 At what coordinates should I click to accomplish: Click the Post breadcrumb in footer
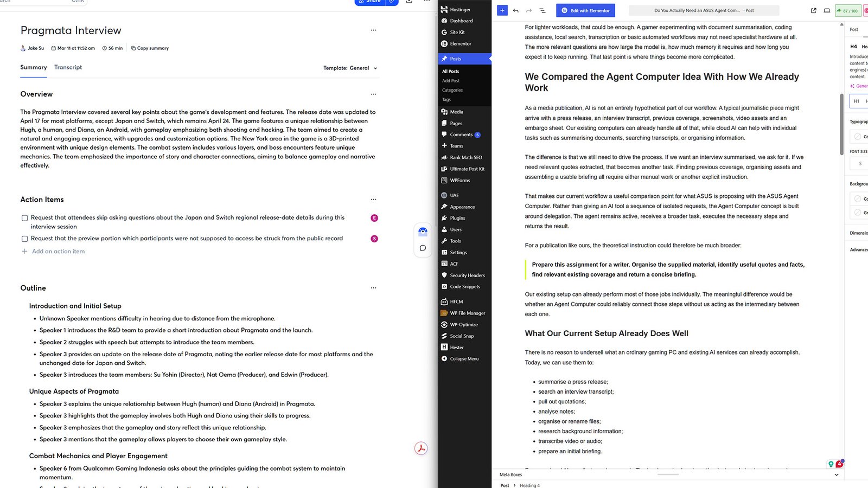(x=505, y=485)
